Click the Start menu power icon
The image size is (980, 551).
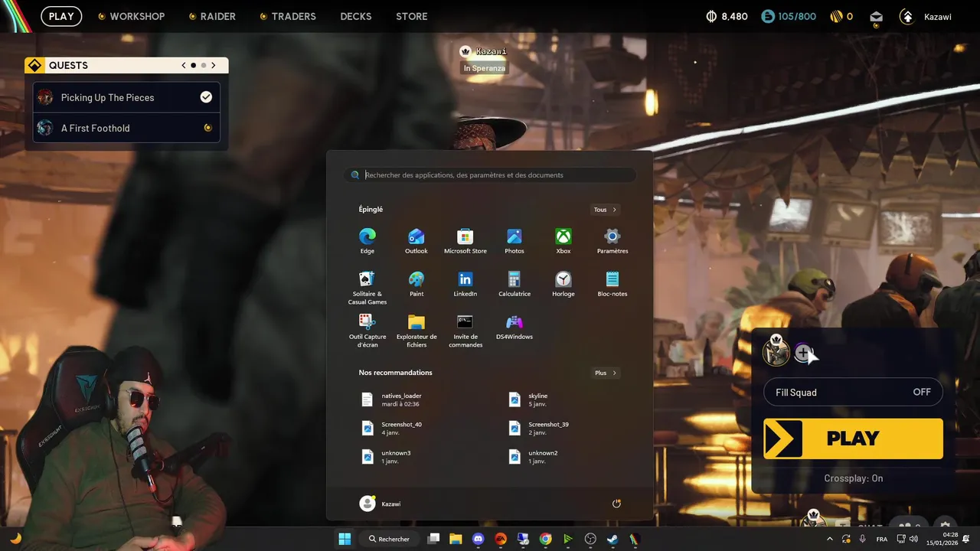coord(616,504)
